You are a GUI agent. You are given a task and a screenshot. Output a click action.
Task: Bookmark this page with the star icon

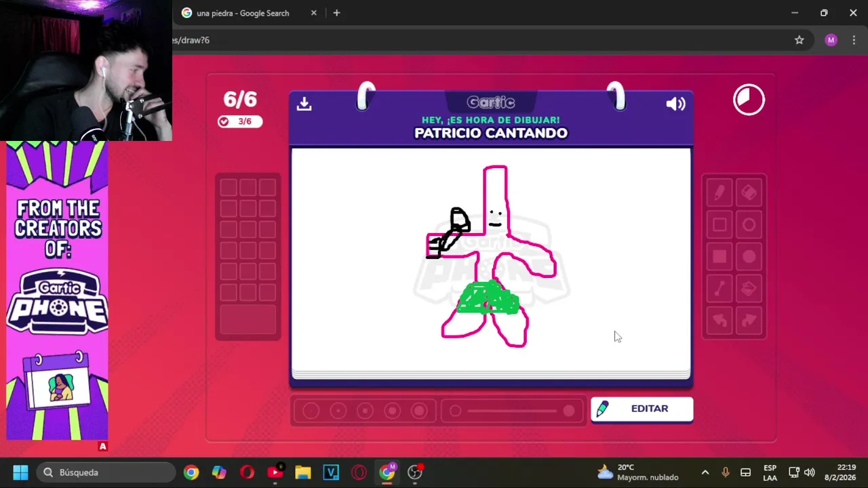[x=800, y=40]
